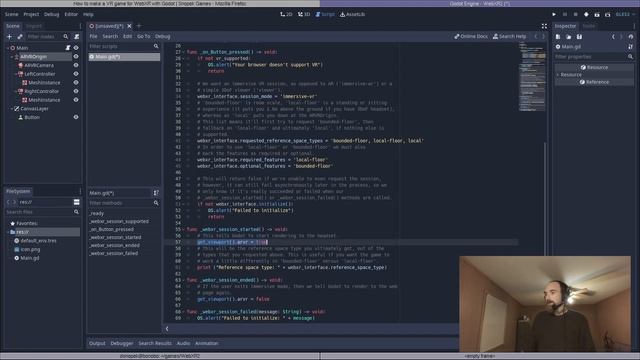Toggle visibility of RightController's MeshInstance
The image size is (640, 360).
76,100
